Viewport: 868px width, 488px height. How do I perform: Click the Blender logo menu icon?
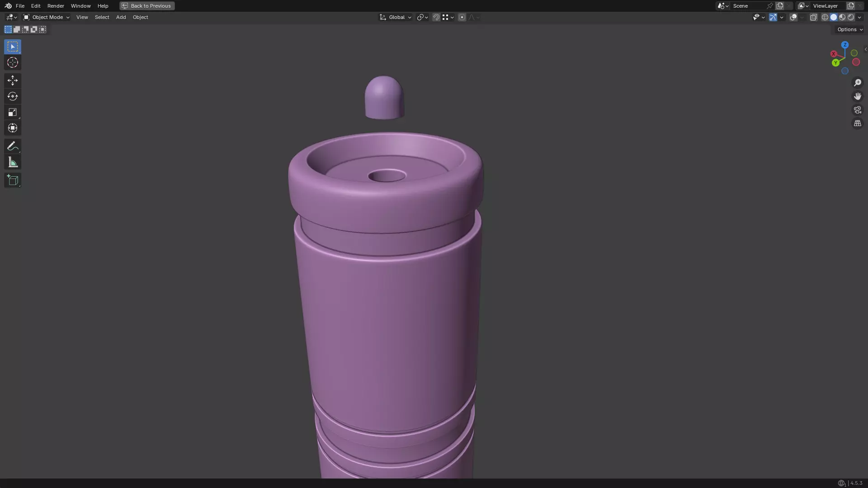pyautogui.click(x=8, y=6)
